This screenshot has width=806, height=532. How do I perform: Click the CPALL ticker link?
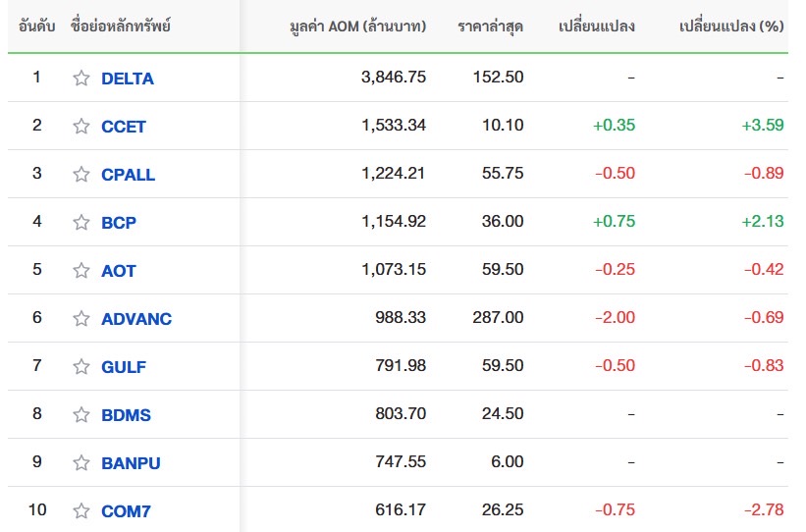(129, 175)
